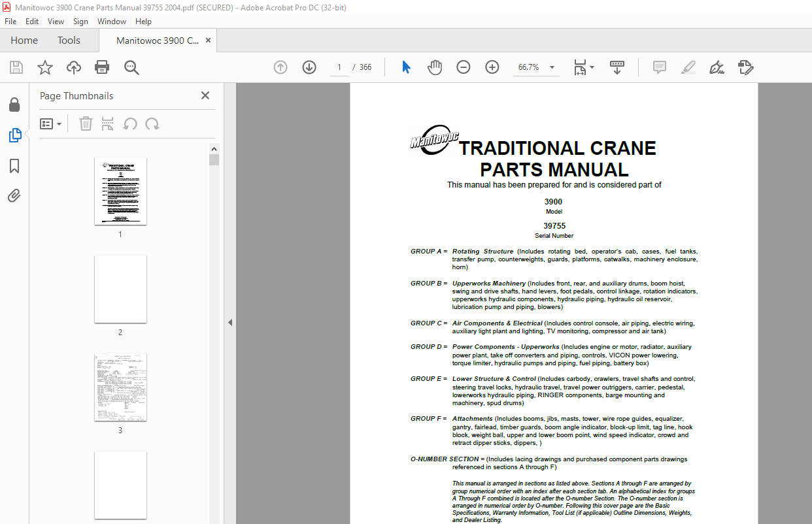Image resolution: width=812 pixels, height=524 pixels.
Task: Click 'Lower Structure & Control' text
Action: click(494, 379)
